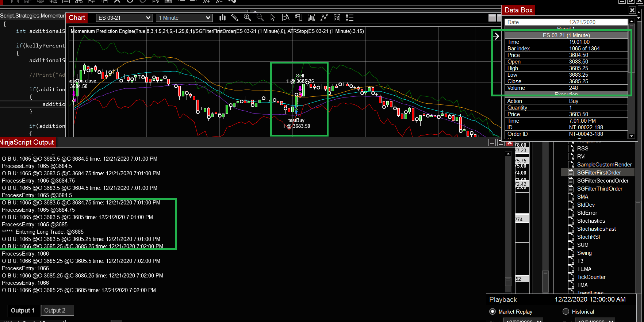Click the Data Box scroll up arrow
Image resolution: width=644 pixels, height=322 pixels.
[x=632, y=22]
